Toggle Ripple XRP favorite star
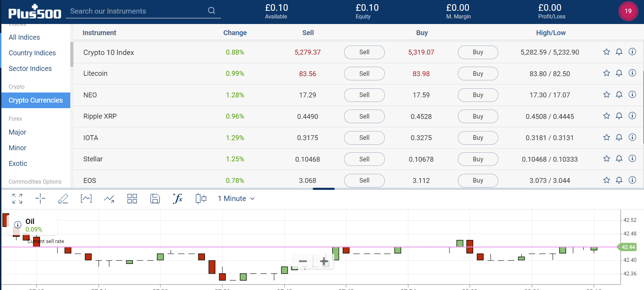The height and width of the screenshot is (290, 644). [x=606, y=116]
